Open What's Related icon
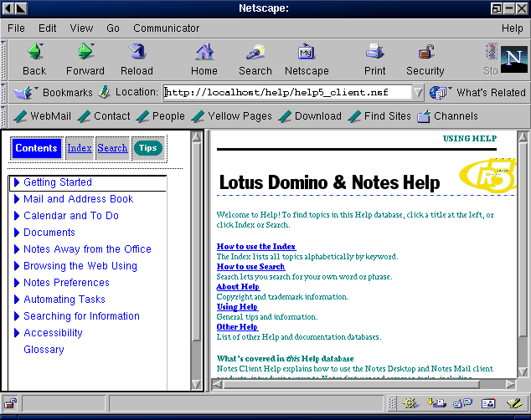531x420 pixels. [x=439, y=92]
